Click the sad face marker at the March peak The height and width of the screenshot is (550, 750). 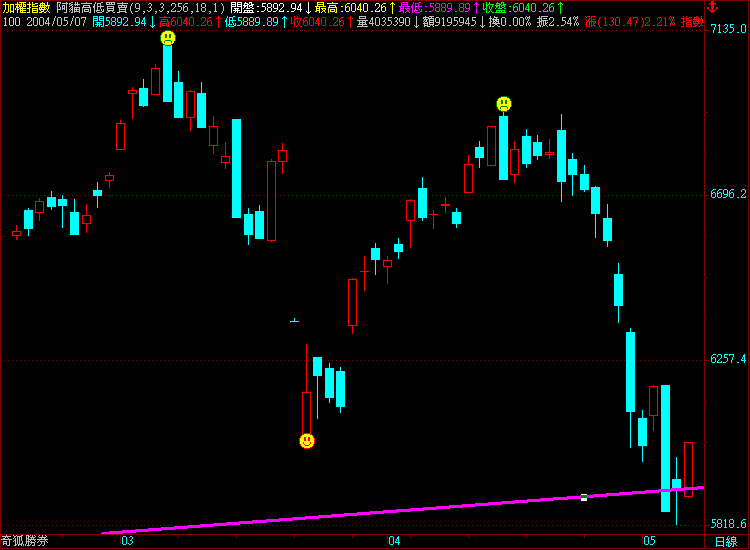(168, 38)
